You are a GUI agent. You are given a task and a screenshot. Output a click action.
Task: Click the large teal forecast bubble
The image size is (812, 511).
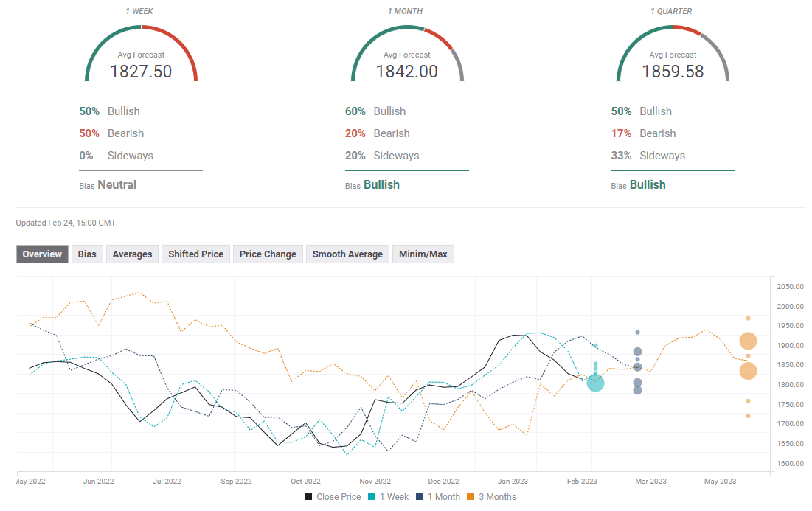coord(595,383)
